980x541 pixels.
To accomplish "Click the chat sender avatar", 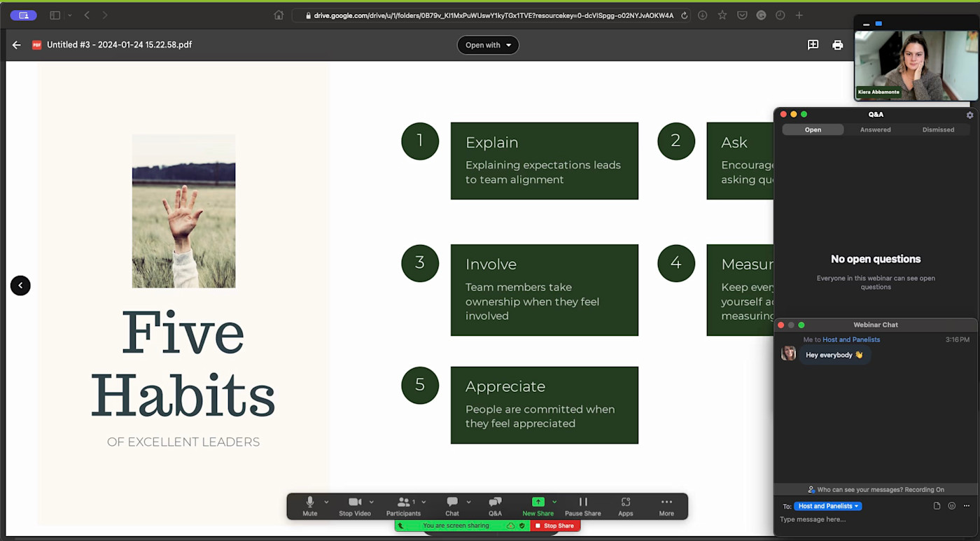I will click(x=789, y=353).
